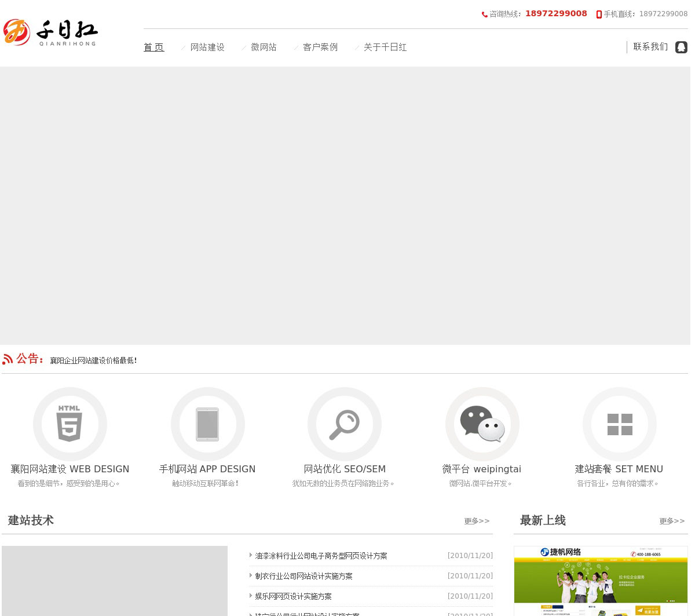Image resolution: width=695 pixels, height=616 pixels.
Task: Open the HTML5 web design icon
Action: point(69,424)
